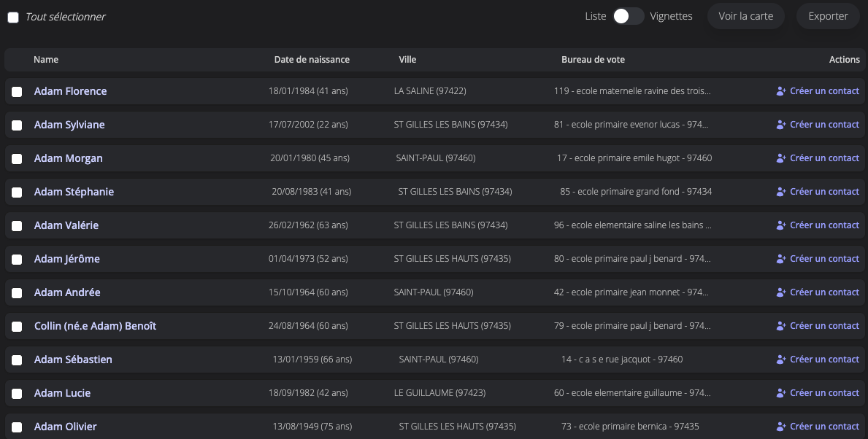Screen dimensions: 868x439
Task: Click the Ville column header
Action: 407,60
